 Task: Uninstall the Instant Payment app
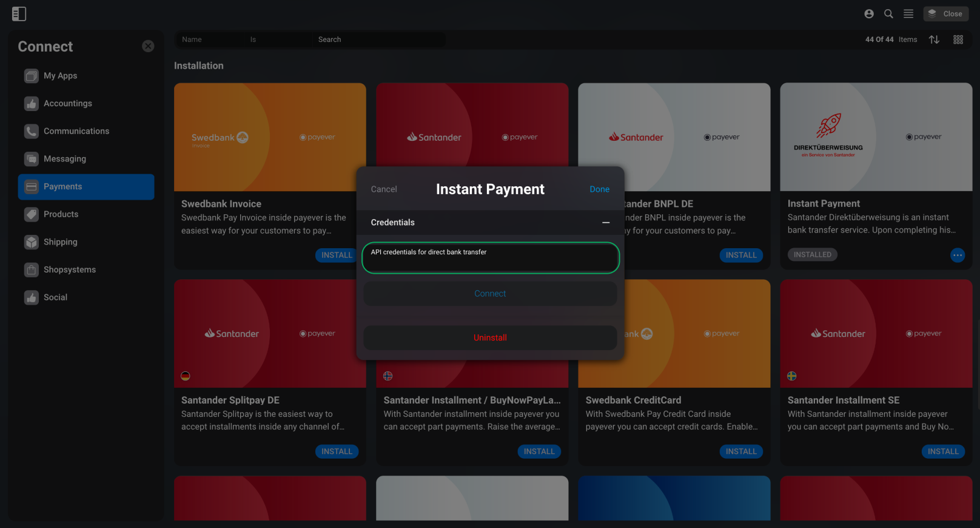[490, 337]
